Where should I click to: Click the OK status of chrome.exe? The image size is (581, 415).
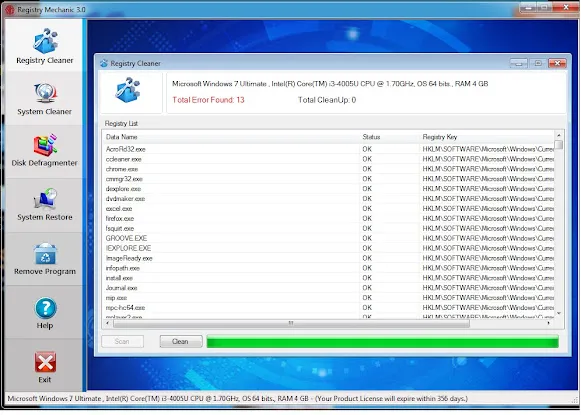pos(367,169)
